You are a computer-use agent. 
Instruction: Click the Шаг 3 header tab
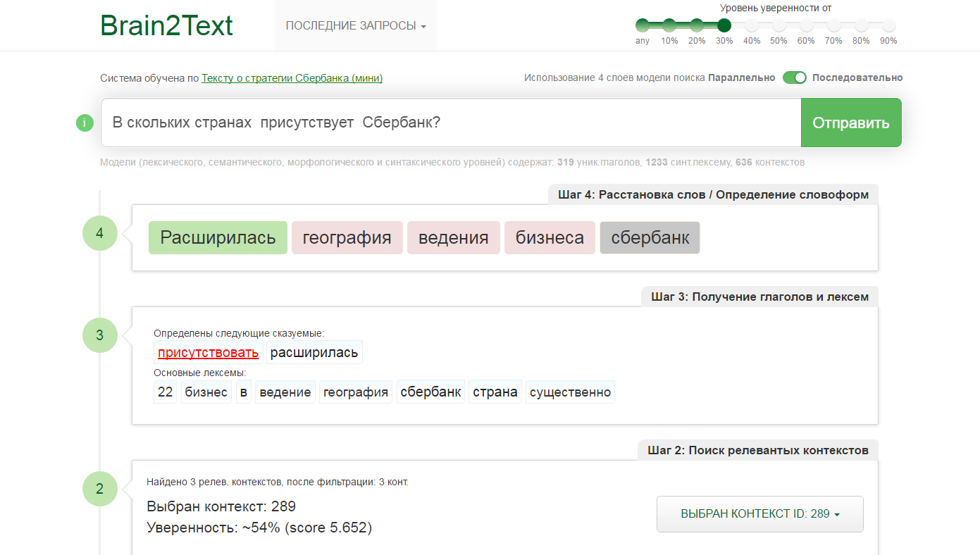tap(759, 297)
